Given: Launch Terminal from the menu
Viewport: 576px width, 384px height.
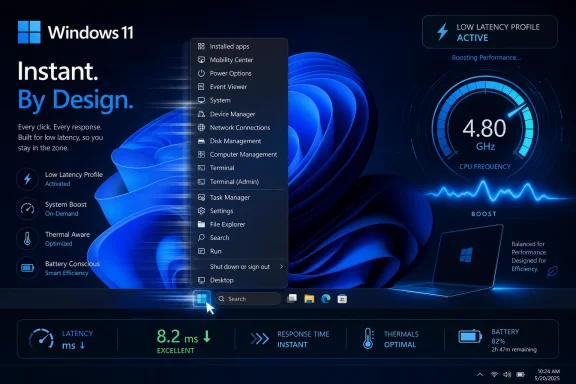Looking at the screenshot, I should click(x=239, y=168).
